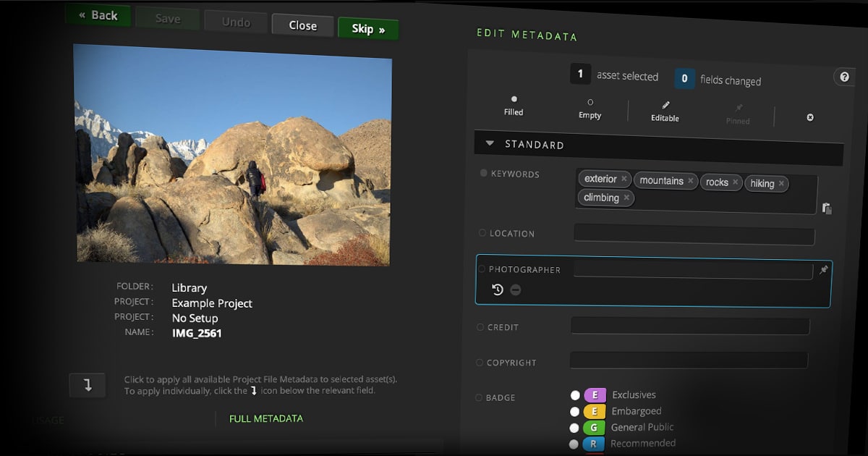Click the Editable pencil filter icon
This screenshot has width=868, height=456.
click(665, 106)
